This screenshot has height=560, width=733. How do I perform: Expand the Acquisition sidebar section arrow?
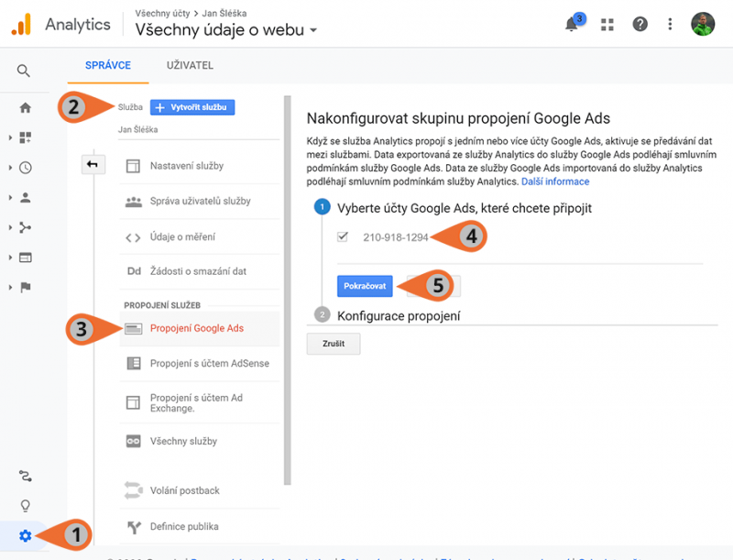click(10, 227)
